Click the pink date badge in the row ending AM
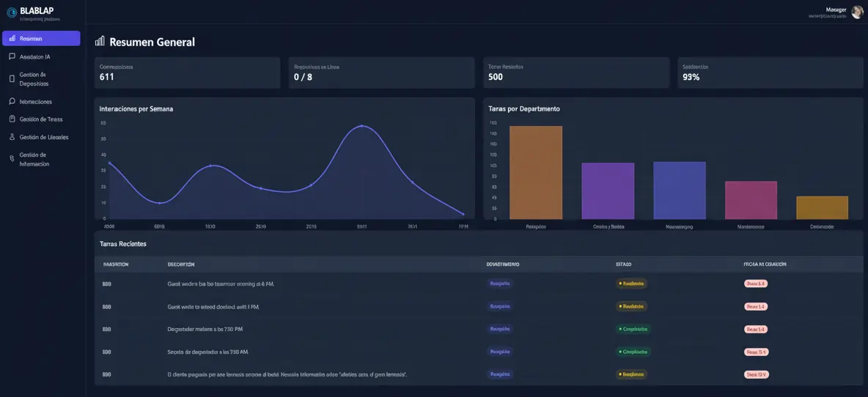The height and width of the screenshot is (397, 868). point(756,352)
